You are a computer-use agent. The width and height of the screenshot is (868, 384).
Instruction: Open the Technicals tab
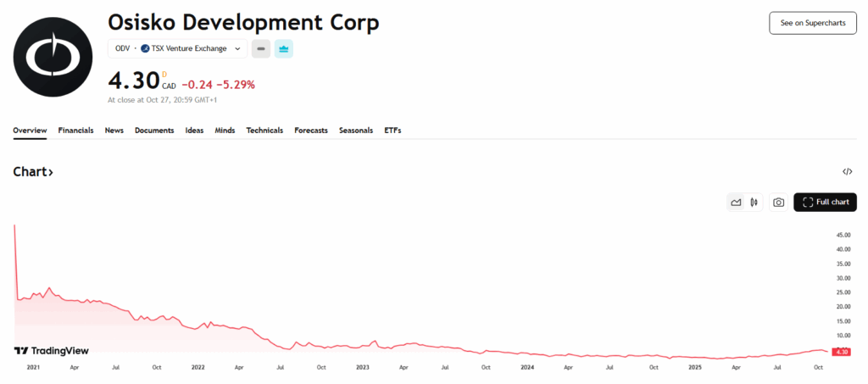pyautogui.click(x=264, y=131)
